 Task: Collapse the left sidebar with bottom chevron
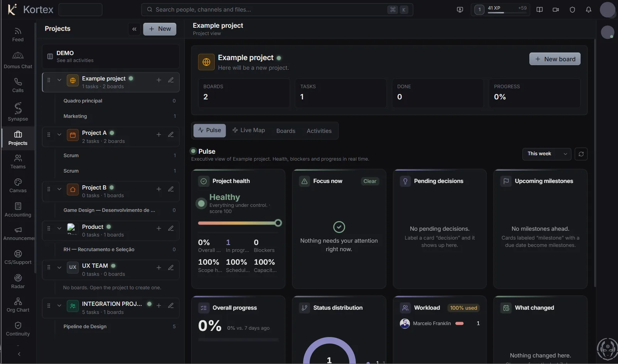pos(19,354)
